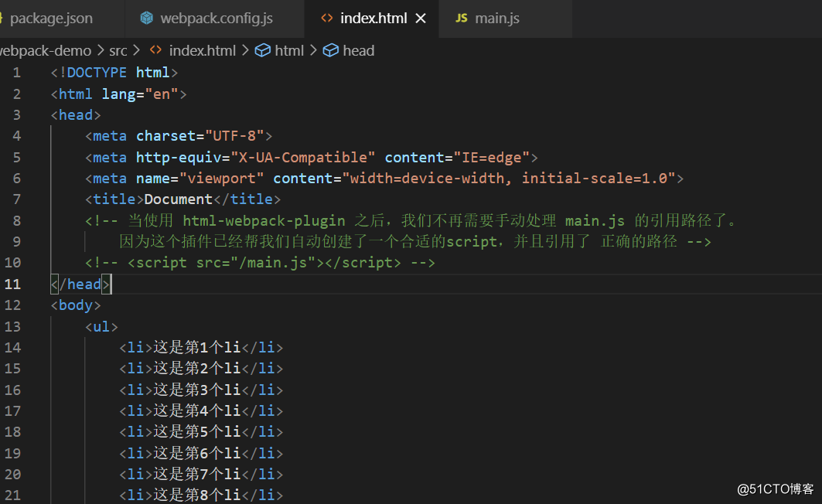Click the ul tag on line 13

(102, 326)
